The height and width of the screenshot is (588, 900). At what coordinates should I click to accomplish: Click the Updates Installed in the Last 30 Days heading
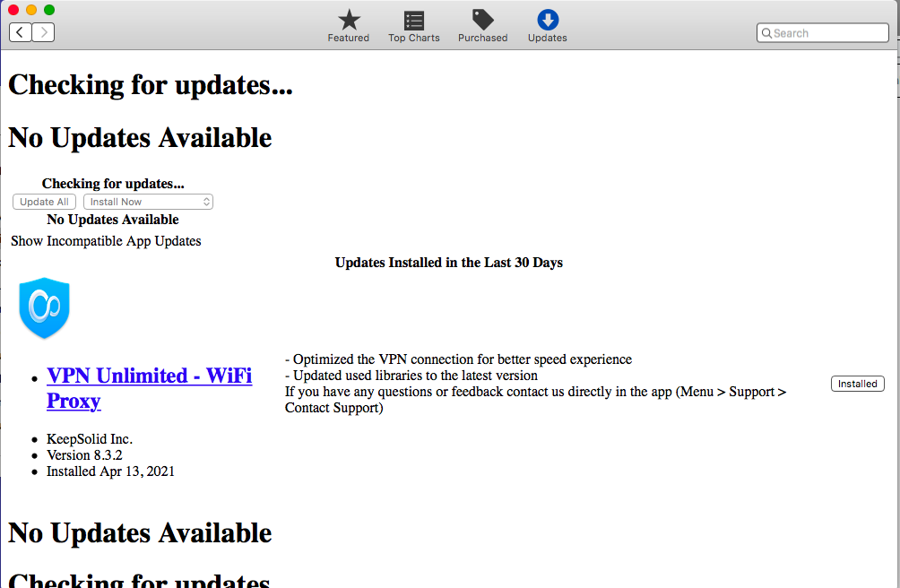tap(449, 262)
